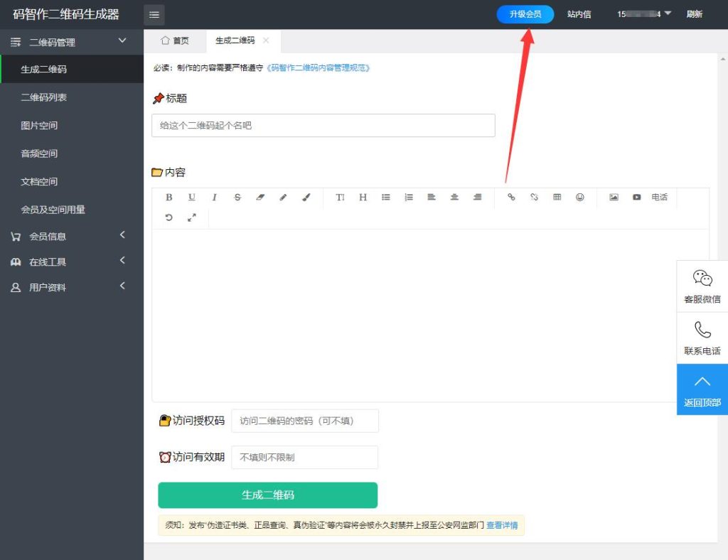Focus the title input field
The height and width of the screenshot is (560, 728).
(x=323, y=125)
